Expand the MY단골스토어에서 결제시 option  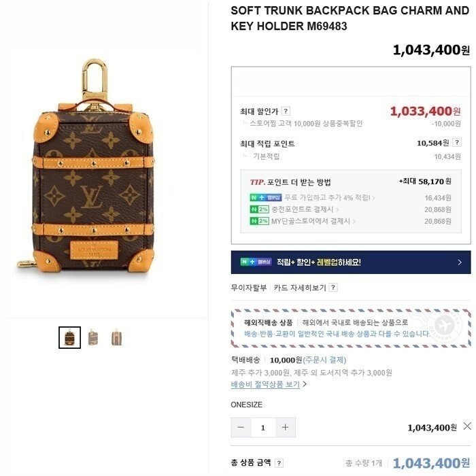[x=313, y=221]
